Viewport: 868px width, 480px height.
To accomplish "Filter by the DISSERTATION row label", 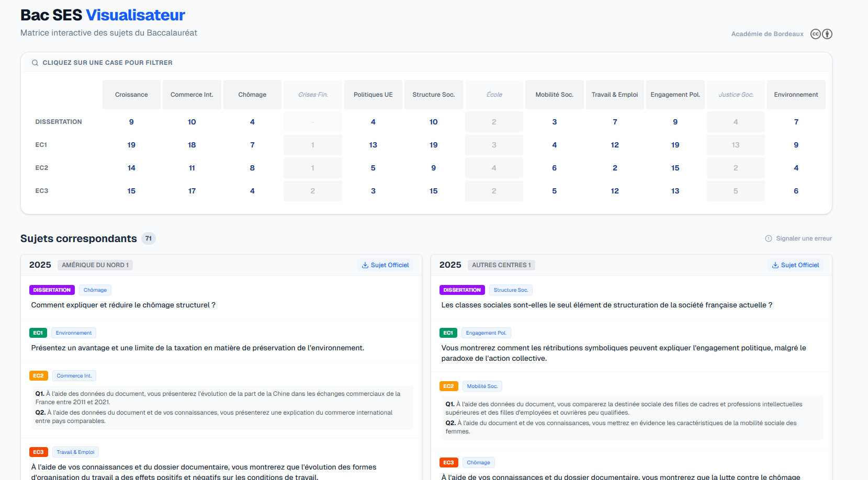I will (59, 122).
